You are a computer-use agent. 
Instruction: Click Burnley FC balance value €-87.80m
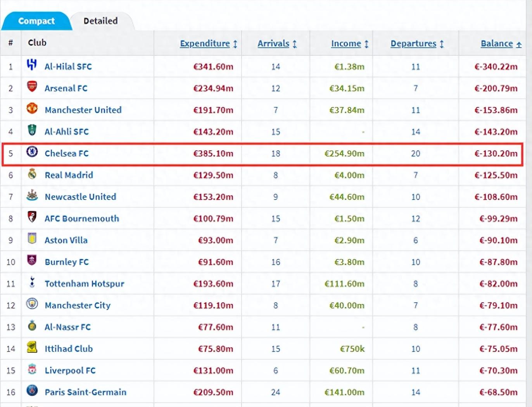498,262
